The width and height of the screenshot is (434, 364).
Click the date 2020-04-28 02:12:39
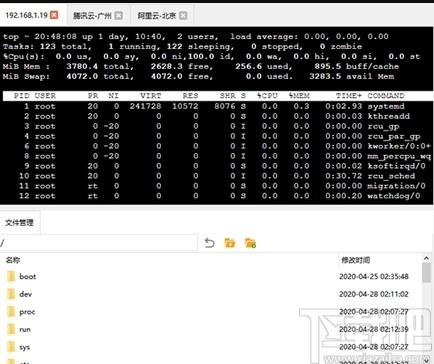374,329
